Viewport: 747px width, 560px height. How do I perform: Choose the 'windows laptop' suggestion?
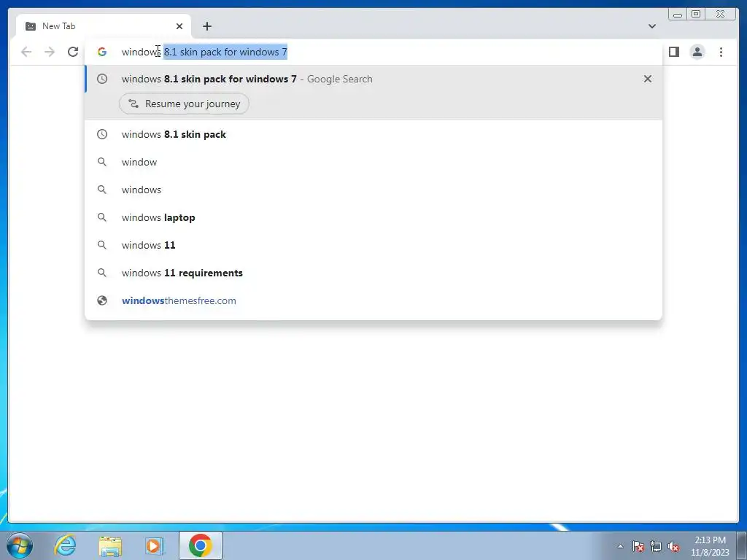(373, 217)
